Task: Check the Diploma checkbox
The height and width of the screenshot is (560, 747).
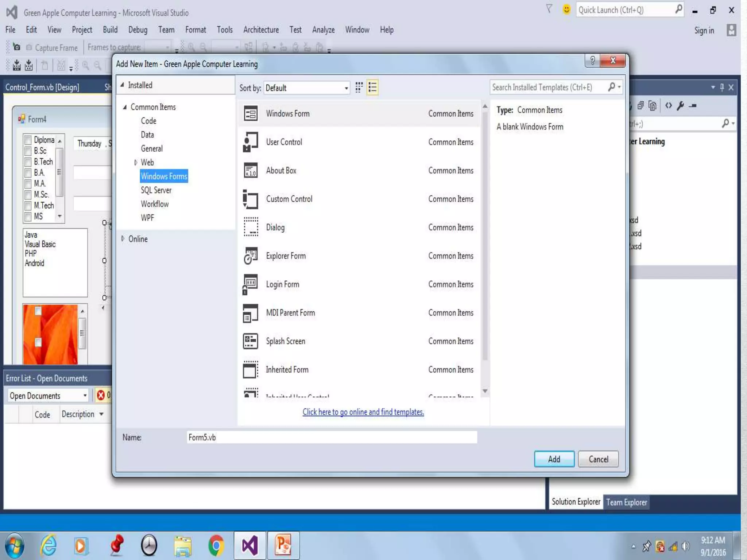Action: tap(28, 140)
